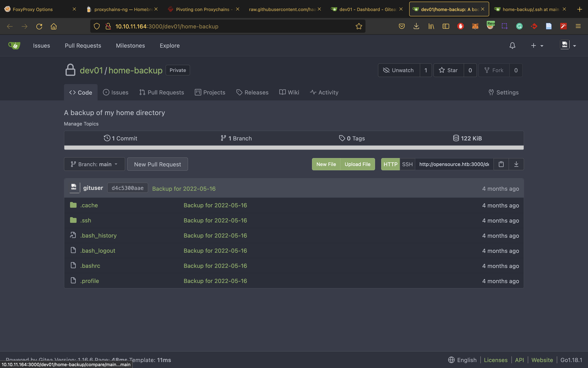Click the shield tracking protection icon
588x368 pixels.
[97, 26]
